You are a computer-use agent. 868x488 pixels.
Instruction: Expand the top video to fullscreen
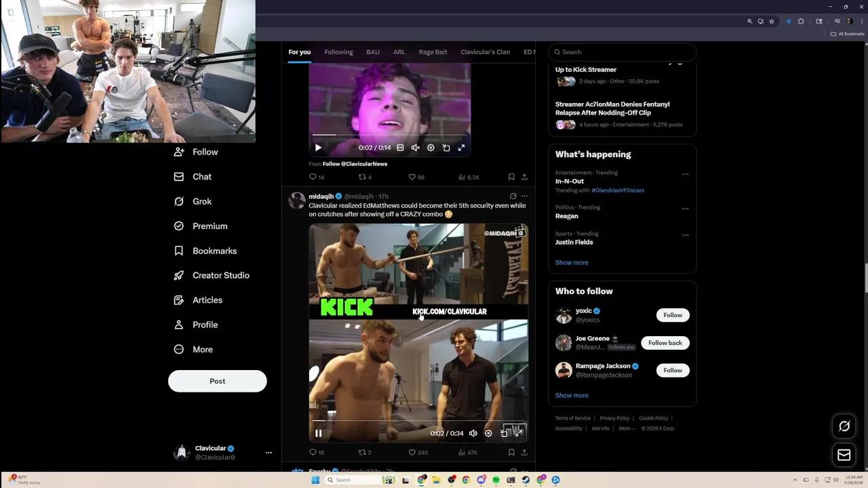click(461, 148)
